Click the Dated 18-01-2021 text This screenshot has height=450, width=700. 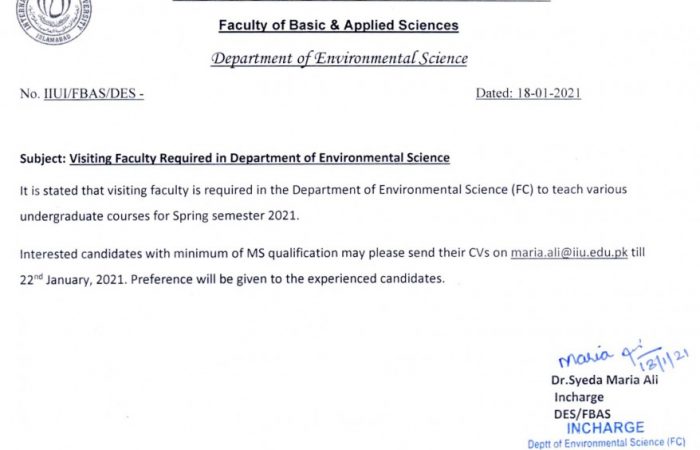528,93
